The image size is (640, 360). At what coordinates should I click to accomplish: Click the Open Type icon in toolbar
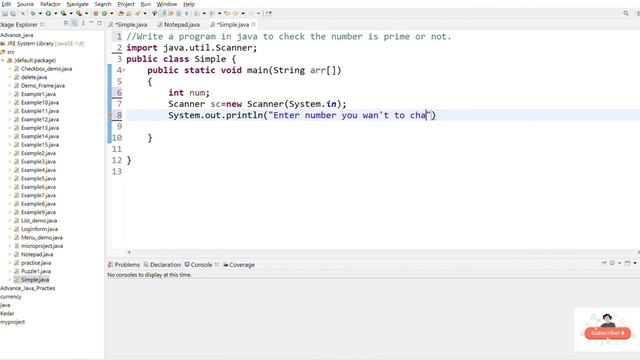(121, 13)
